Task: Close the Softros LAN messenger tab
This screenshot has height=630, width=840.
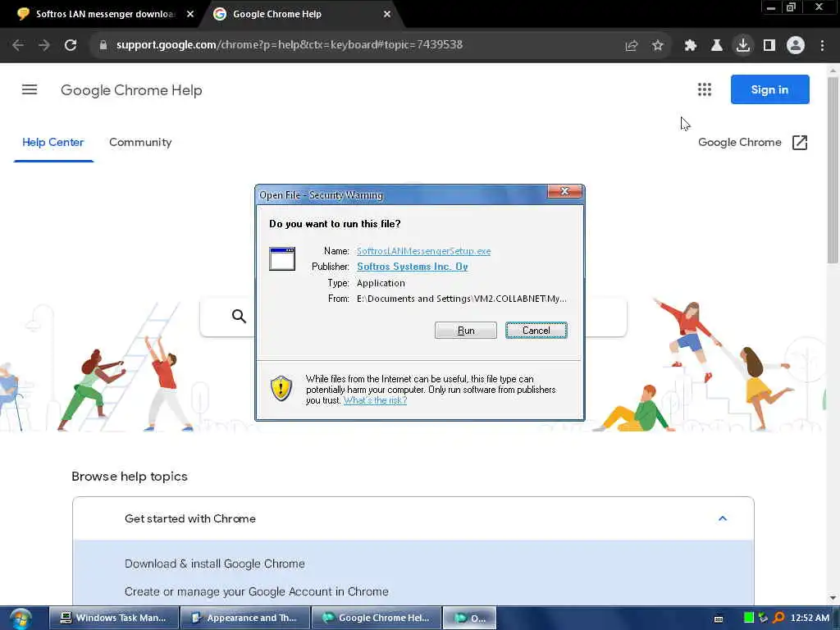Action: click(190, 14)
